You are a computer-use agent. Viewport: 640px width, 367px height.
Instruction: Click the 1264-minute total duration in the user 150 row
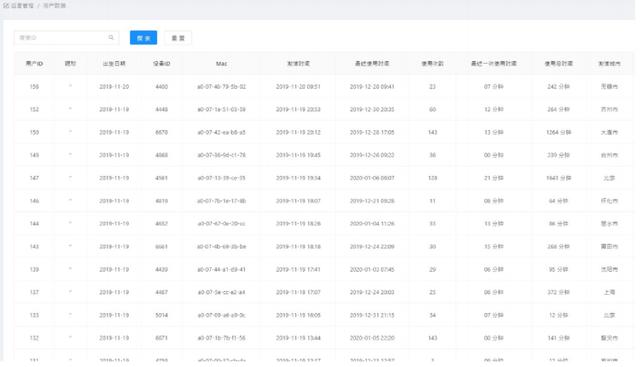tap(558, 132)
